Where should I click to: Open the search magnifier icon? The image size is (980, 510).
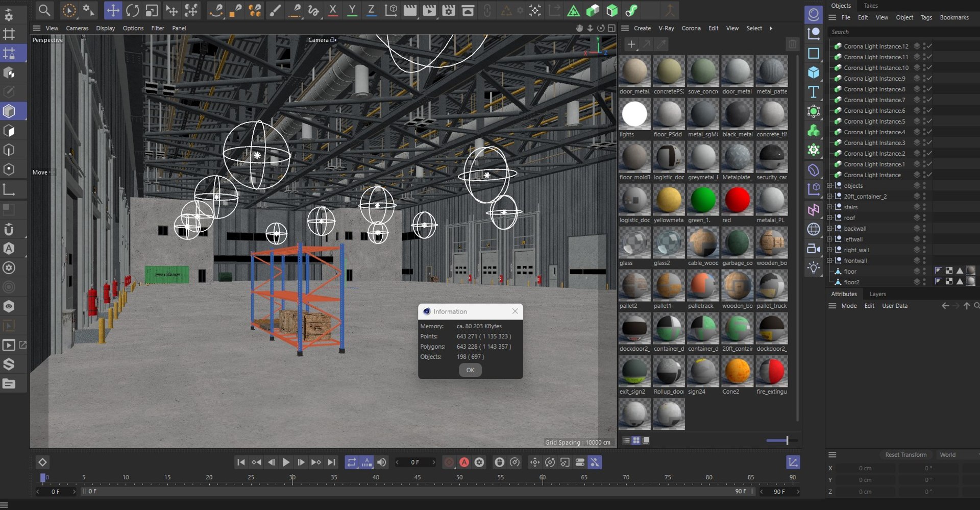pos(44,10)
